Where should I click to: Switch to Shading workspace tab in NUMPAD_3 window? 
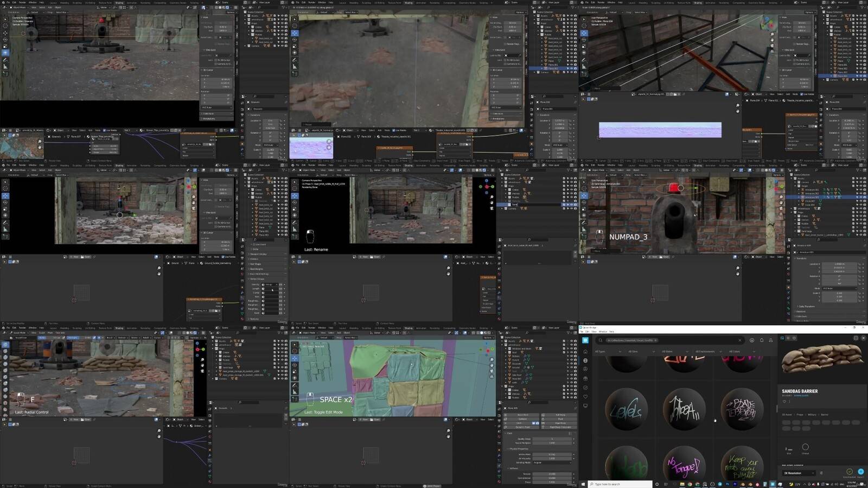698,165
